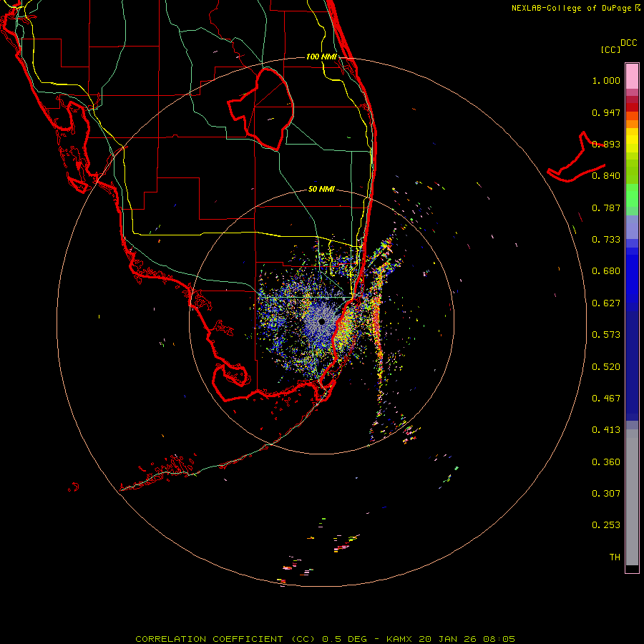Pick the pink segment of the color bar
Screen dimensions: 644x644
(632, 76)
